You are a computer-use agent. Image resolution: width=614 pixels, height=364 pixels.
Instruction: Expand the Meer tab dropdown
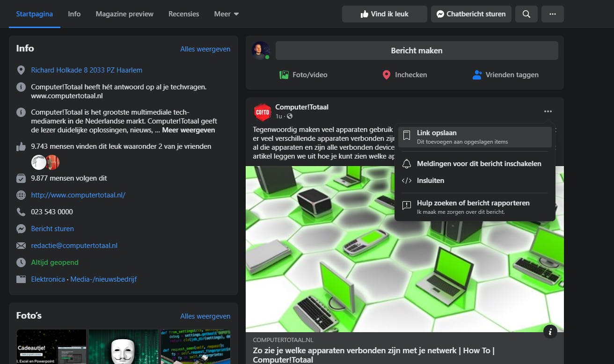click(227, 14)
